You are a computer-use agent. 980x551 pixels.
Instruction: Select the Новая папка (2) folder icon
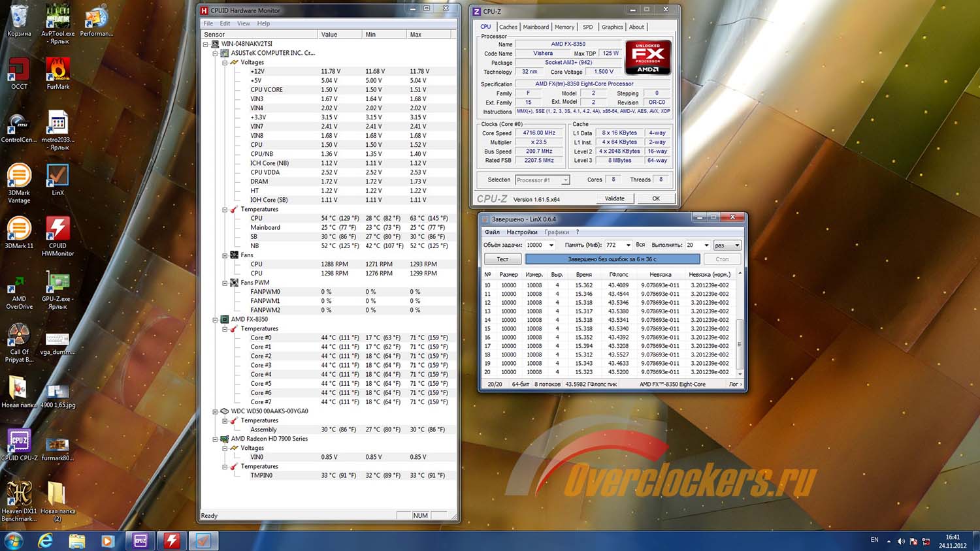[57, 501]
